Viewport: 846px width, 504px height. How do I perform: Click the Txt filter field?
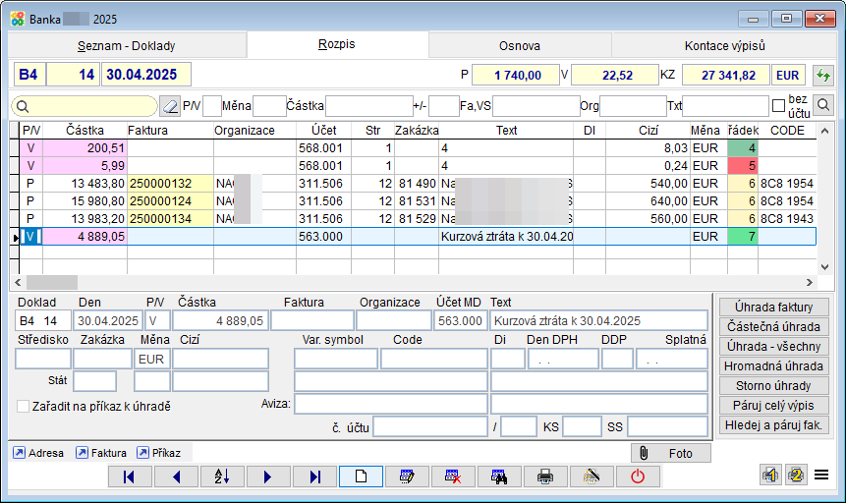tap(726, 106)
